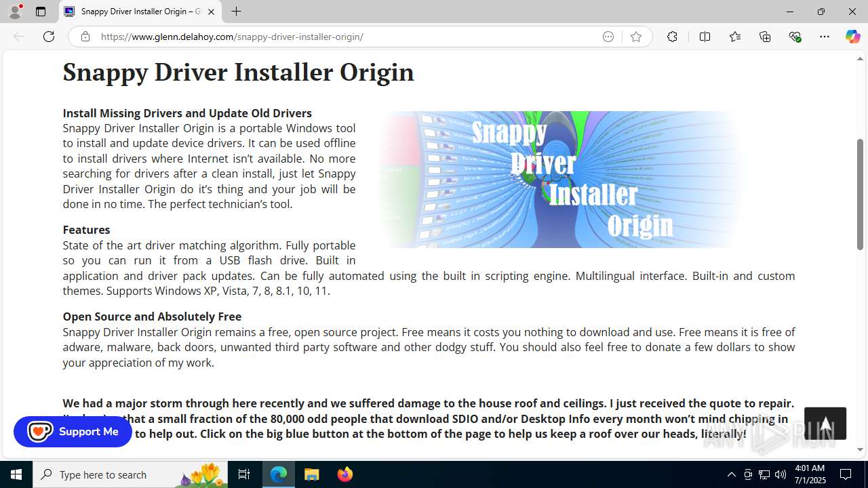The image size is (868, 488).
Task: Select the Snappy Driver Installer Origin tab
Action: [x=140, y=12]
